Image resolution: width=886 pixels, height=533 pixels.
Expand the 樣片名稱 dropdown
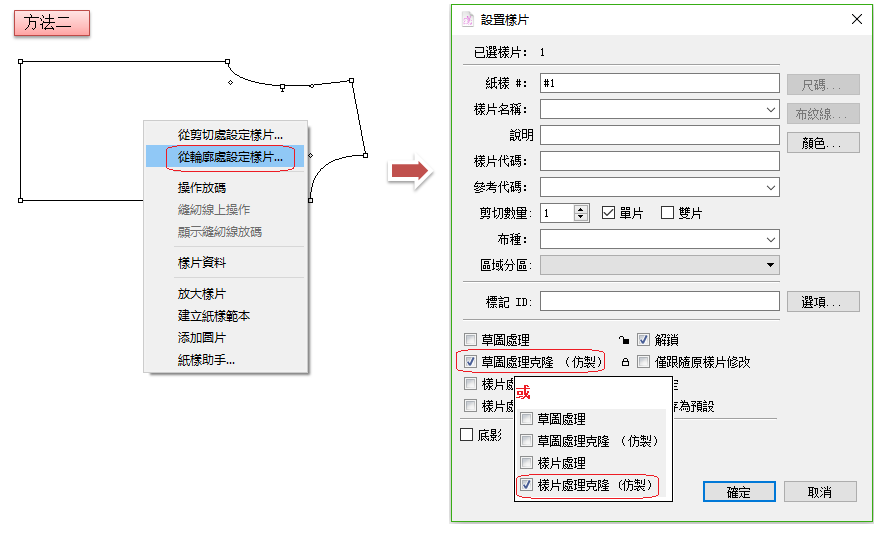[x=770, y=109]
